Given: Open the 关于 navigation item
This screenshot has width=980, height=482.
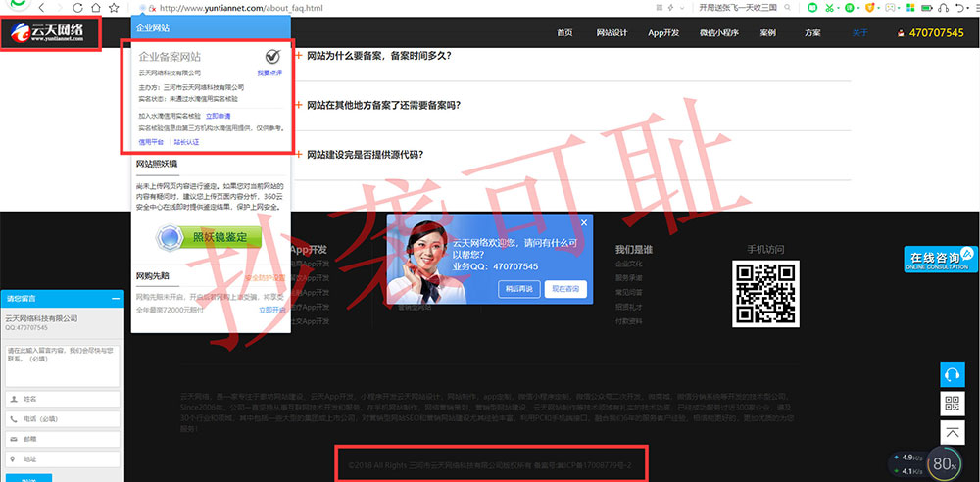Looking at the screenshot, I should coord(860,32).
